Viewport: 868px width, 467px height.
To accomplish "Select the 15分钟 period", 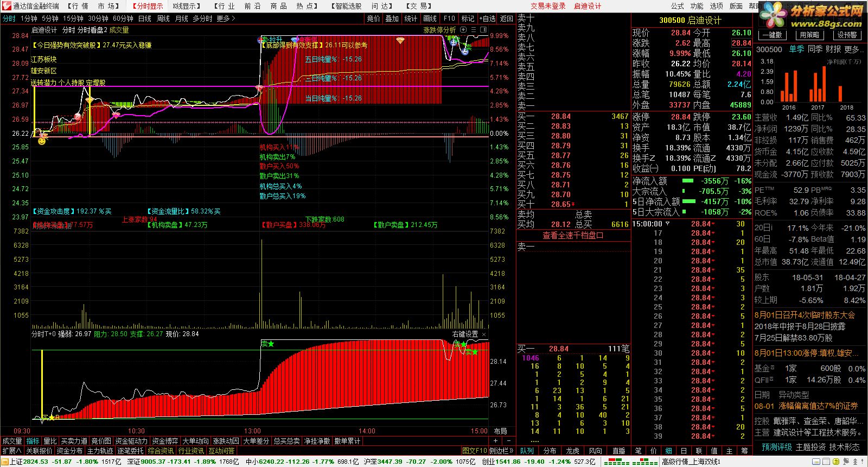I will (73, 18).
